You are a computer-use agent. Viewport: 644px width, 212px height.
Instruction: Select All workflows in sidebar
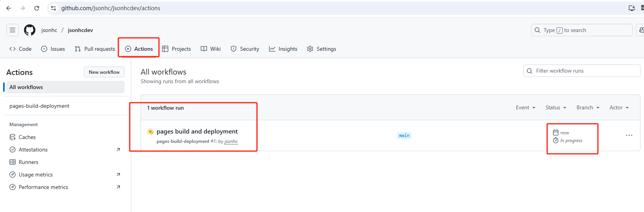coord(65,87)
